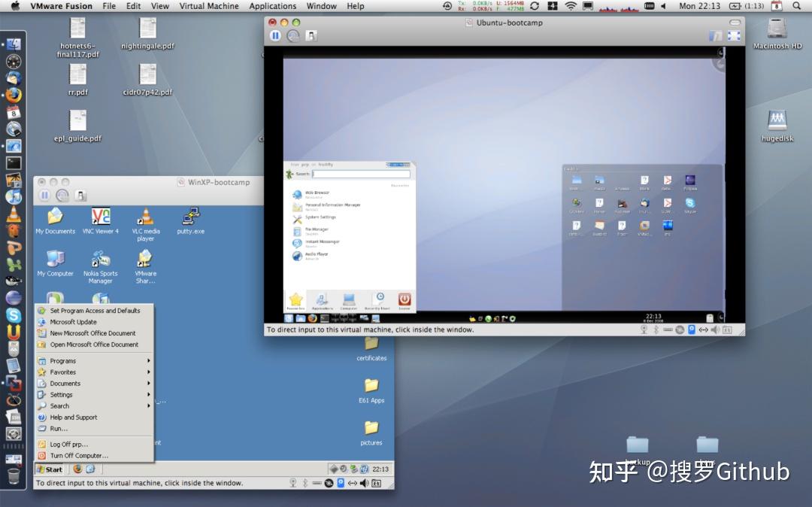Toggle sound device in WinXP-bootcamp status bar
The height and width of the screenshot is (507, 812).
tap(364, 483)
